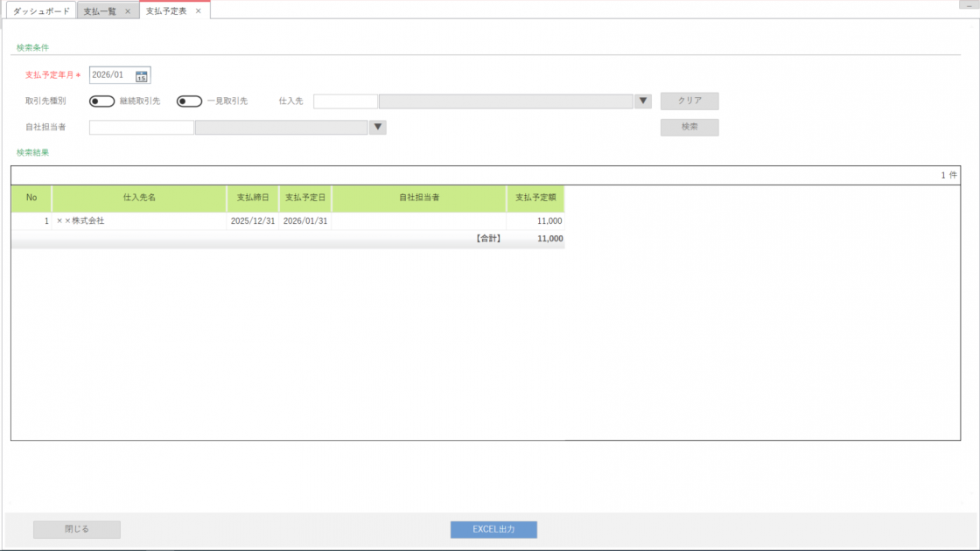This screenshot has width=980, height=551.
Task: Sort by the 支払予定額 column header
Action: tap(535, 198)
